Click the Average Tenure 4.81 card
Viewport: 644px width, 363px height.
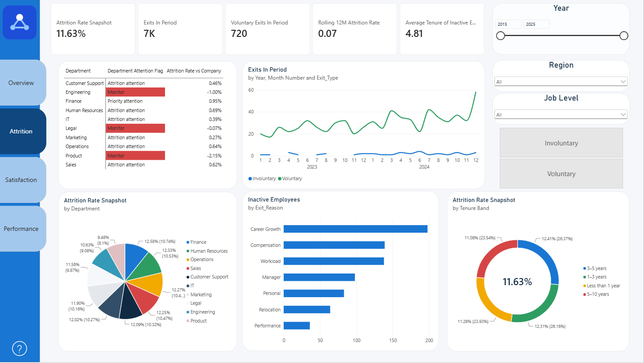[442, 29]
